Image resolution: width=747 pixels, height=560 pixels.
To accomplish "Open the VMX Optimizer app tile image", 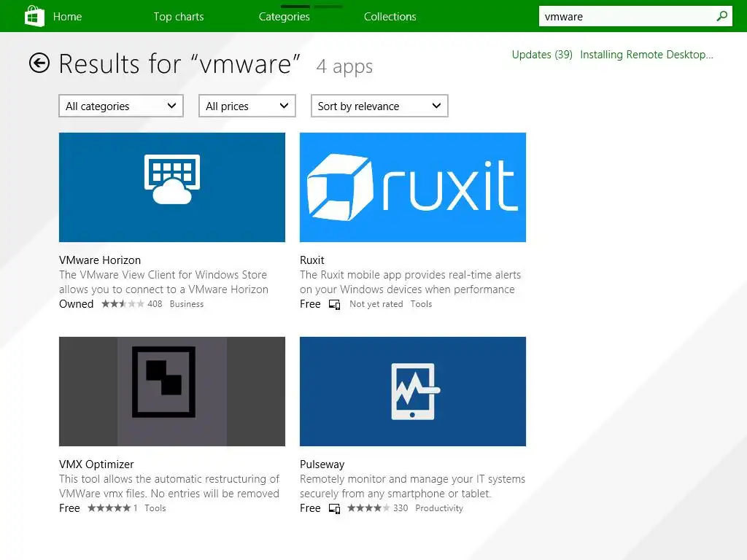I will click(x=172, y=392).
